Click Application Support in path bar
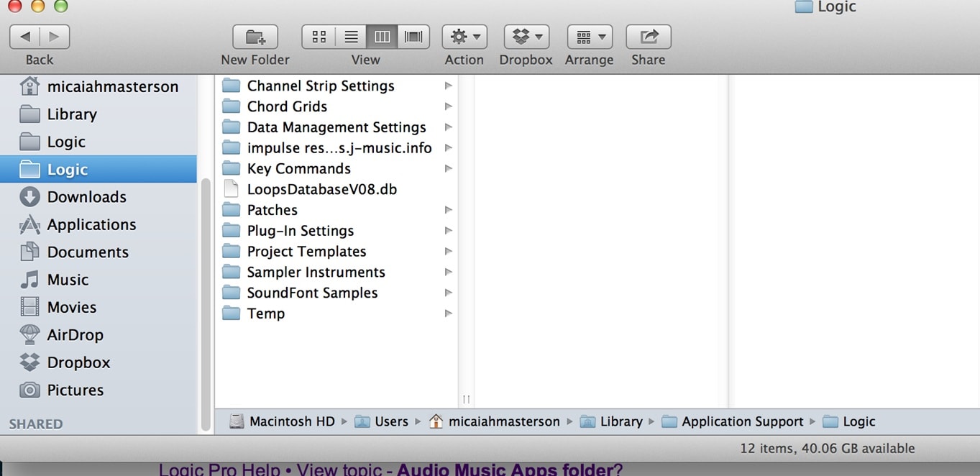980x476 pixels. (x=733, y=421)
